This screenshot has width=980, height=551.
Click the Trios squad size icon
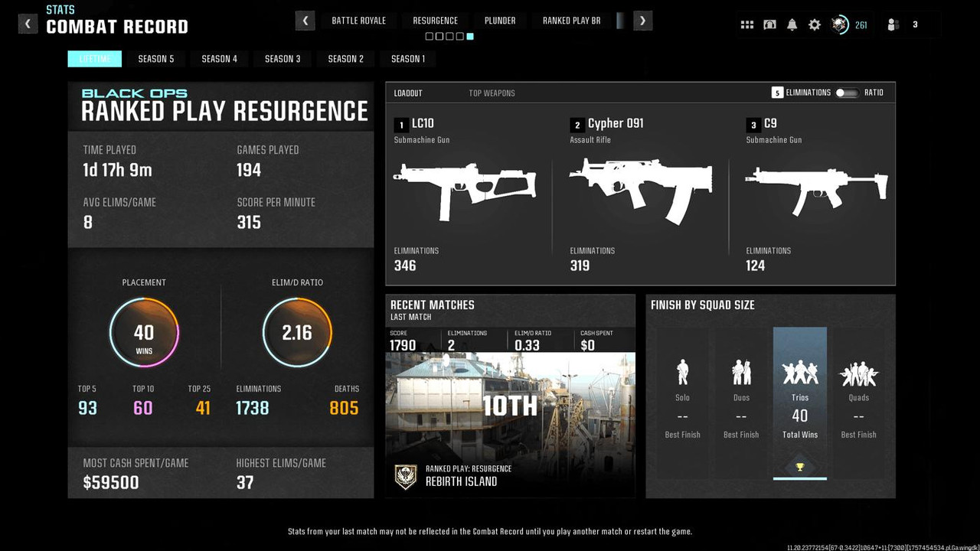(x=800, y=372)
